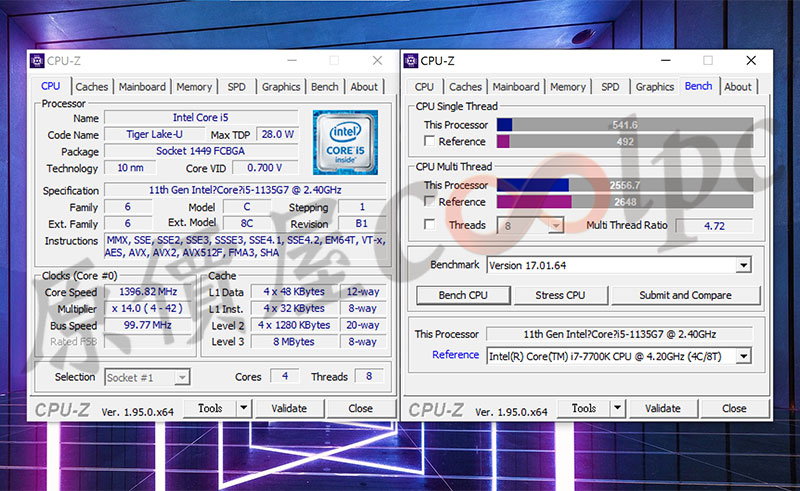Click the Code Name value Tiger Lake-U
800x491 pixels.
(154, 134)
